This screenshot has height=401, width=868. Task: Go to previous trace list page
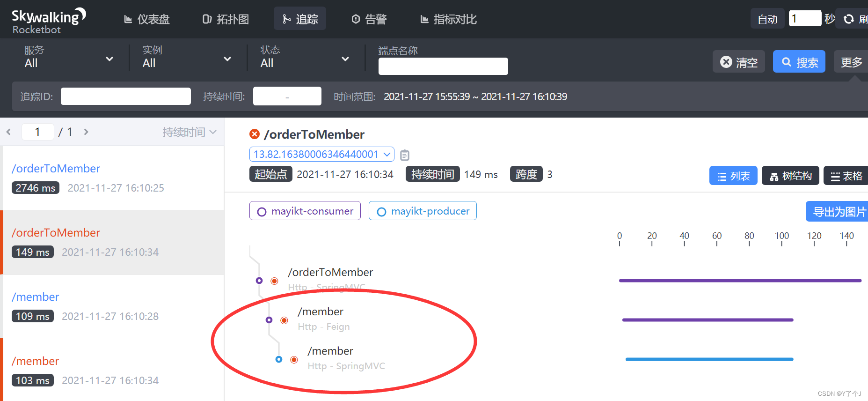[8, 132]
